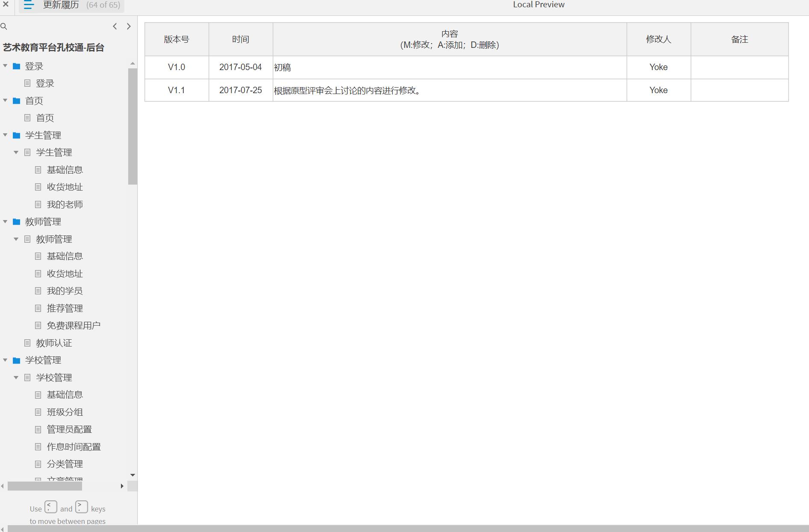Collapse the 教师管理 top-level folder
The height and width of the screenshot is (532, 809).
tap(5, 222)
